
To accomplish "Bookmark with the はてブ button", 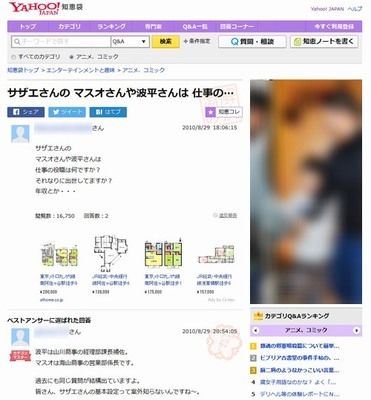I will click(108, 112).
